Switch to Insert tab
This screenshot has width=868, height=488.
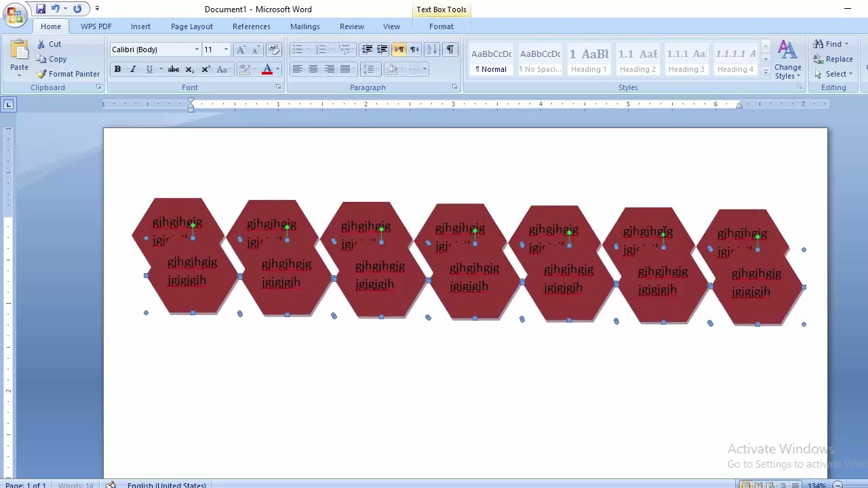(x=140, y=26)
